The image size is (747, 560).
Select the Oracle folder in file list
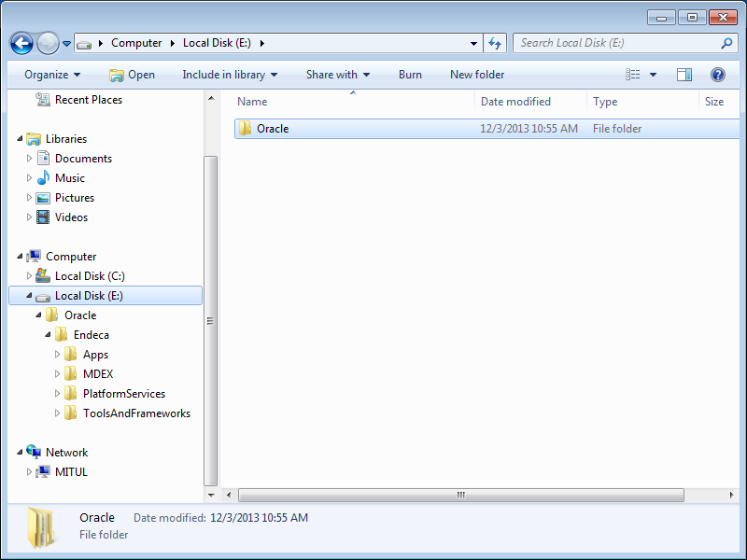click(x=273, y=129)
